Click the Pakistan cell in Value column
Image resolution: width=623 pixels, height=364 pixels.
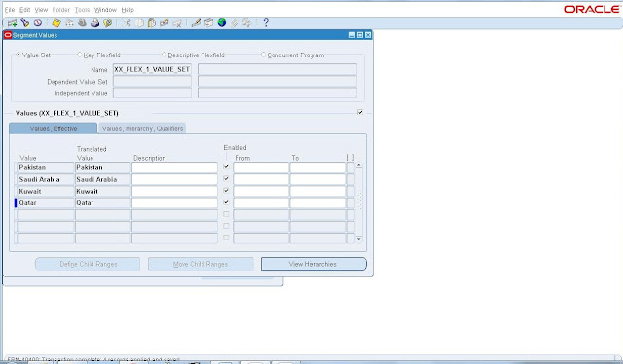(x=46, y=167)
